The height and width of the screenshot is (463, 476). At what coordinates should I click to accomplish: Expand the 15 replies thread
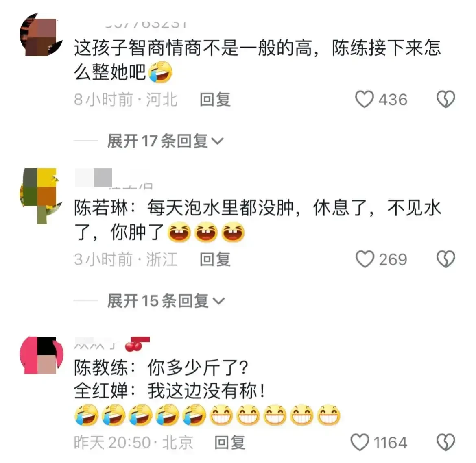click(x=166, y=301)
